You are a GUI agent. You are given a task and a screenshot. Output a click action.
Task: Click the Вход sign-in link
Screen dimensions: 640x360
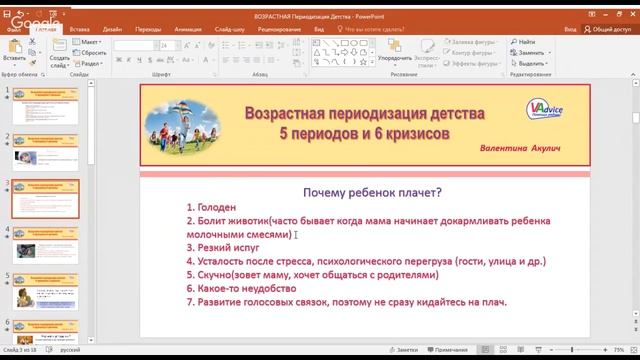tap(570, 29)
